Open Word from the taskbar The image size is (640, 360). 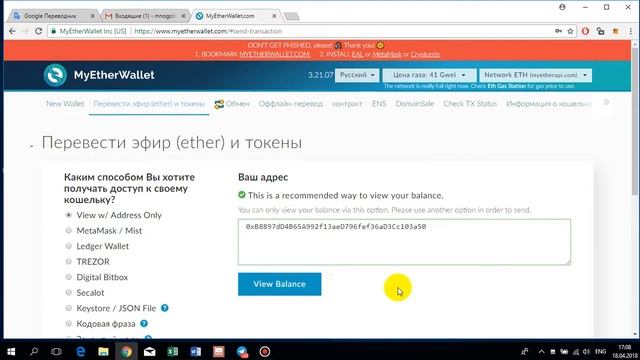coord(196,351)
